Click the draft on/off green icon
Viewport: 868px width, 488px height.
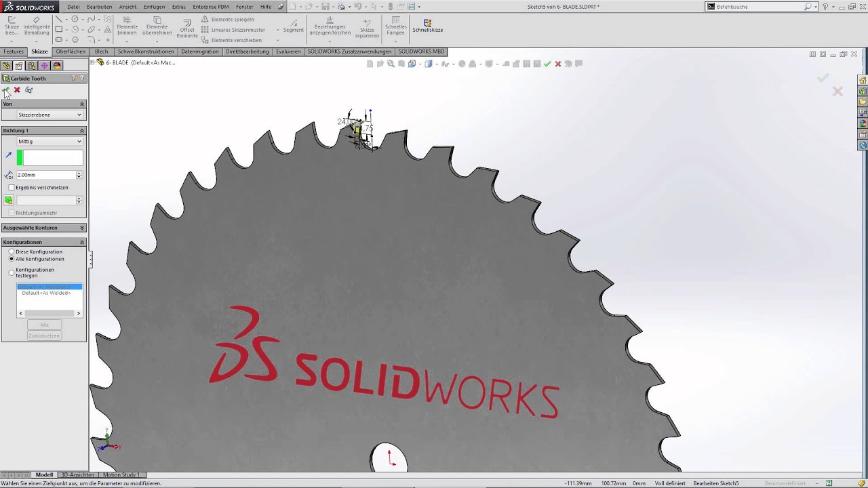pos(8,200)
